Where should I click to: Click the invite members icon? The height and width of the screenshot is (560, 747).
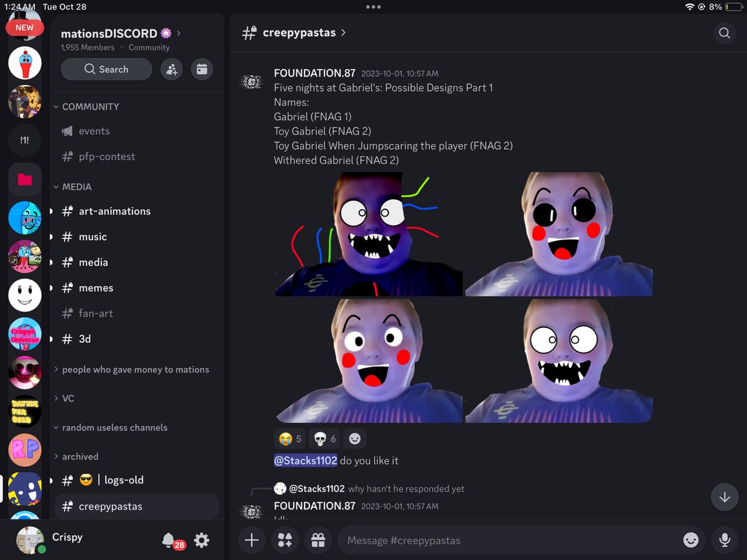pos(171,70)
